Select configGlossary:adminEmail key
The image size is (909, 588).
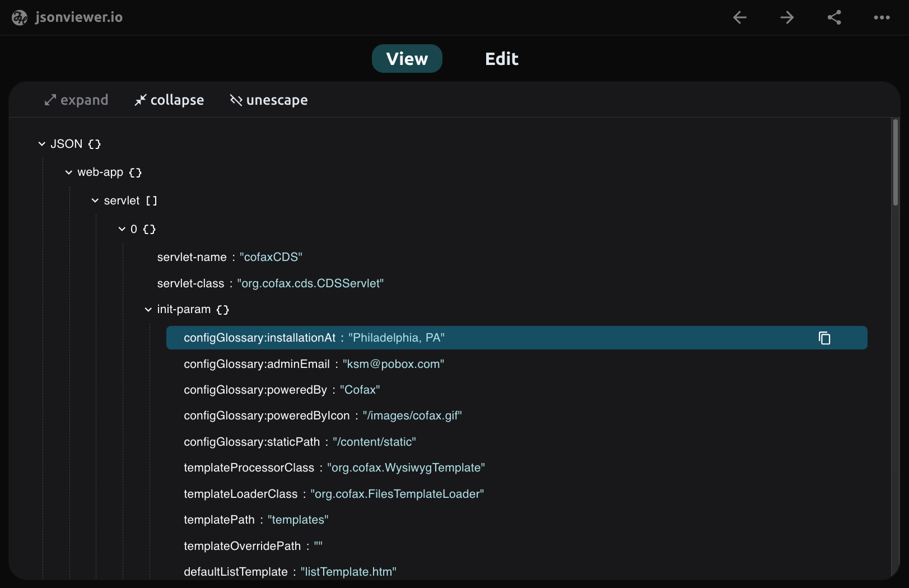(x=257, y=364)
